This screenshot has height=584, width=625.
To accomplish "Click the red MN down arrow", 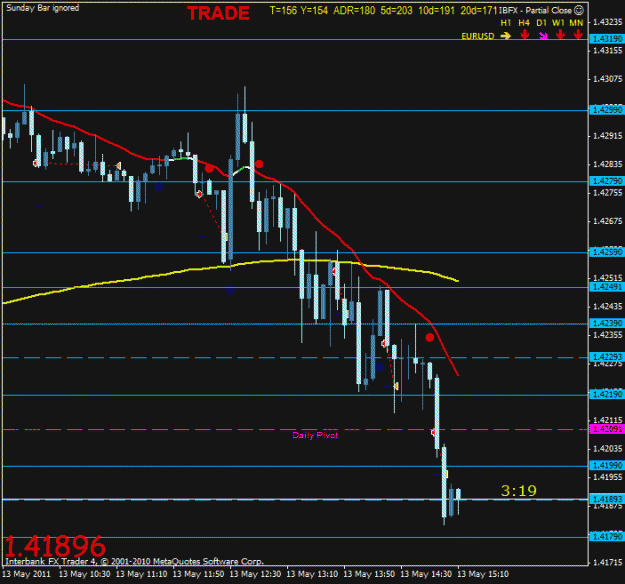I will (578, 35).
